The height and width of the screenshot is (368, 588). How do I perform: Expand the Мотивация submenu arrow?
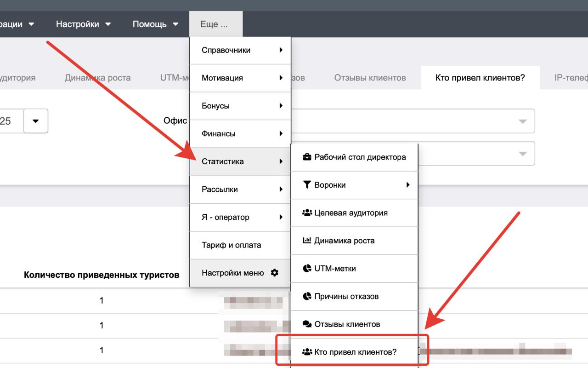[281, 78]
